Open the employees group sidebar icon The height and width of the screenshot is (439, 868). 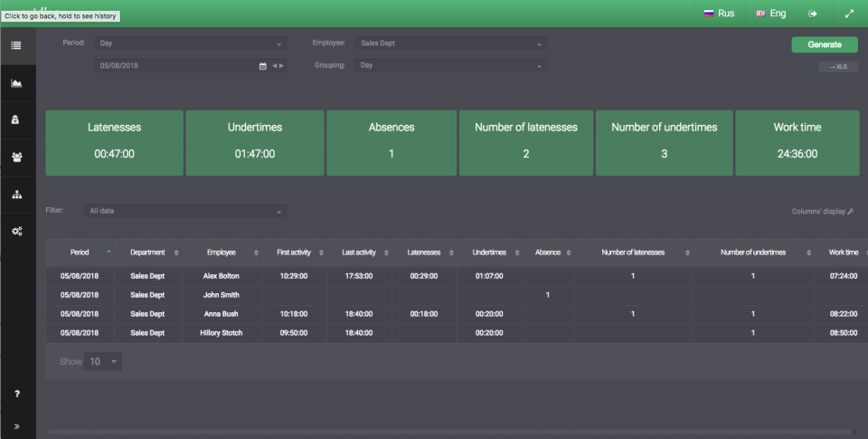[x=16, y=157]
